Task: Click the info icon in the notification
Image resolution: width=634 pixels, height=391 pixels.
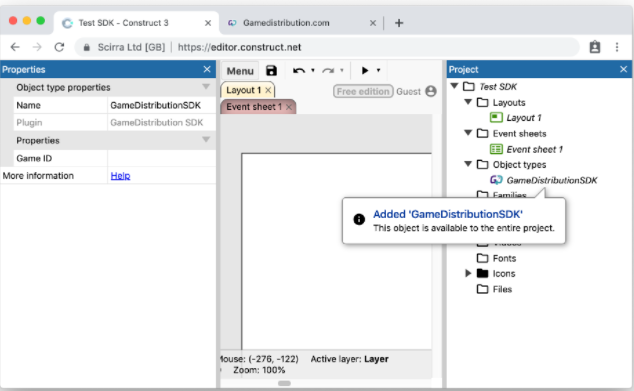Action: click(359, 220)
